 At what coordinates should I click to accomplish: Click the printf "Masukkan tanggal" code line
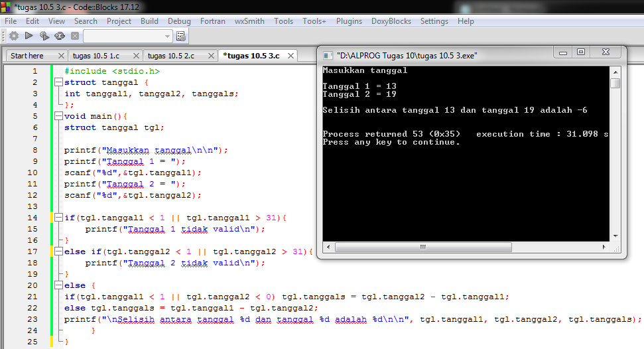(146, 150)
